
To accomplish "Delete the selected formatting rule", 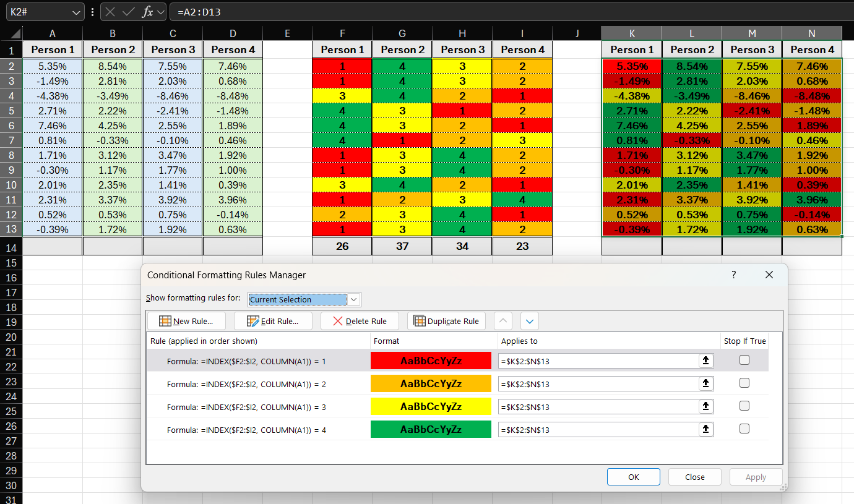I will (360, 321).
